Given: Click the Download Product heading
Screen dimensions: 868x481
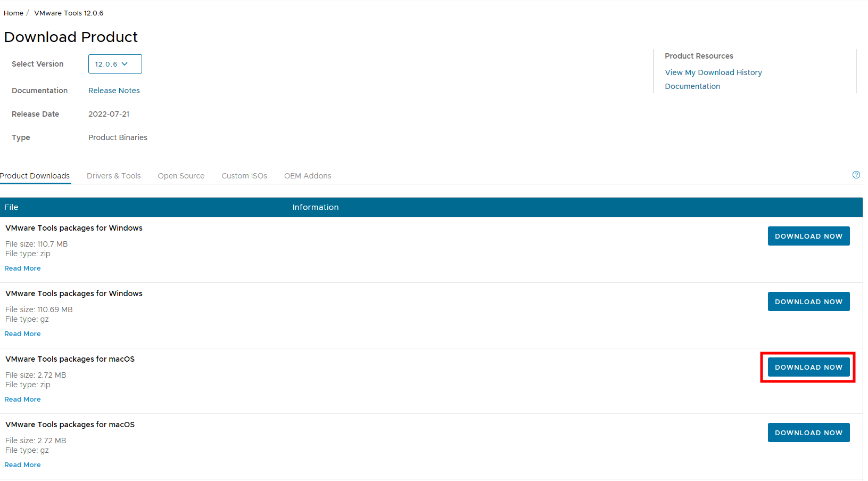Looking at the screenshot, I should 71,37.
